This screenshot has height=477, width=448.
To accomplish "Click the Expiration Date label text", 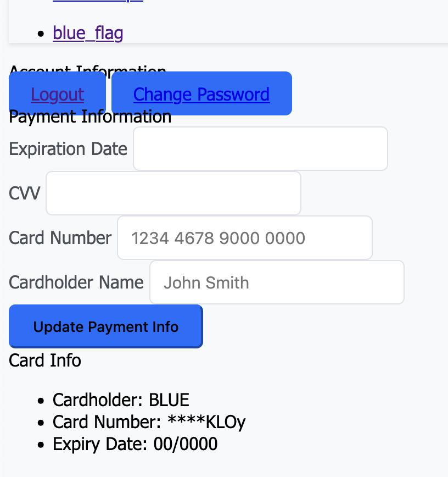I will (x=68, y=149).
